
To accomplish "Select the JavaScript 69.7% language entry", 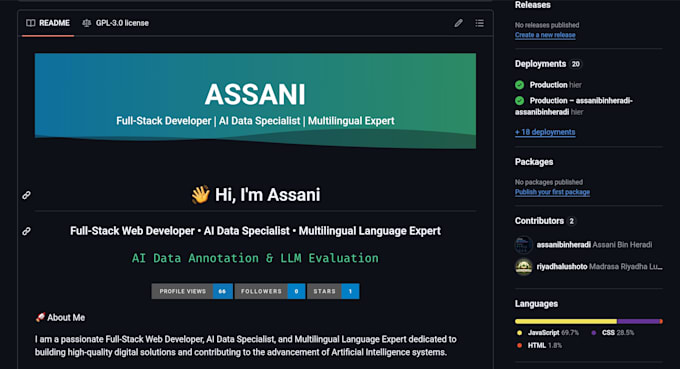I will [547, 333].
